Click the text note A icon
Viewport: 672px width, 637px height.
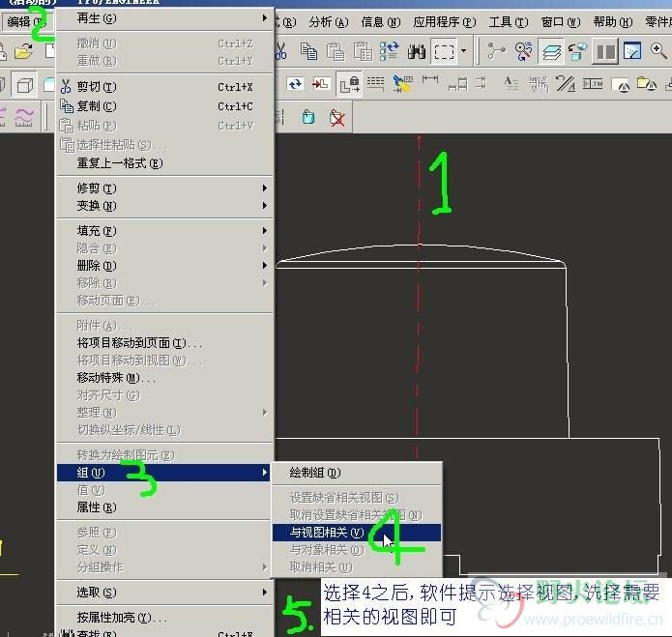511,83
